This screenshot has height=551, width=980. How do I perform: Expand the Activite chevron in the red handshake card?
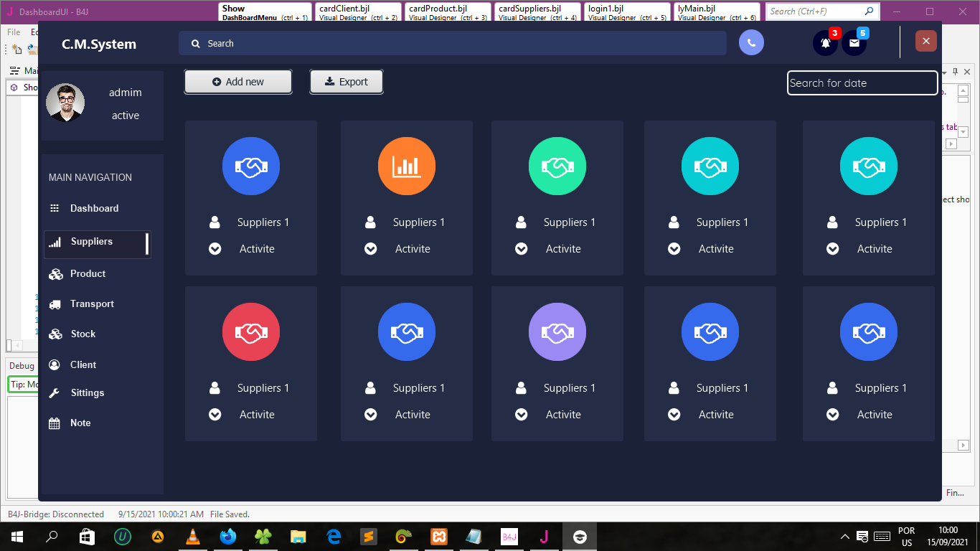point(215,415)
